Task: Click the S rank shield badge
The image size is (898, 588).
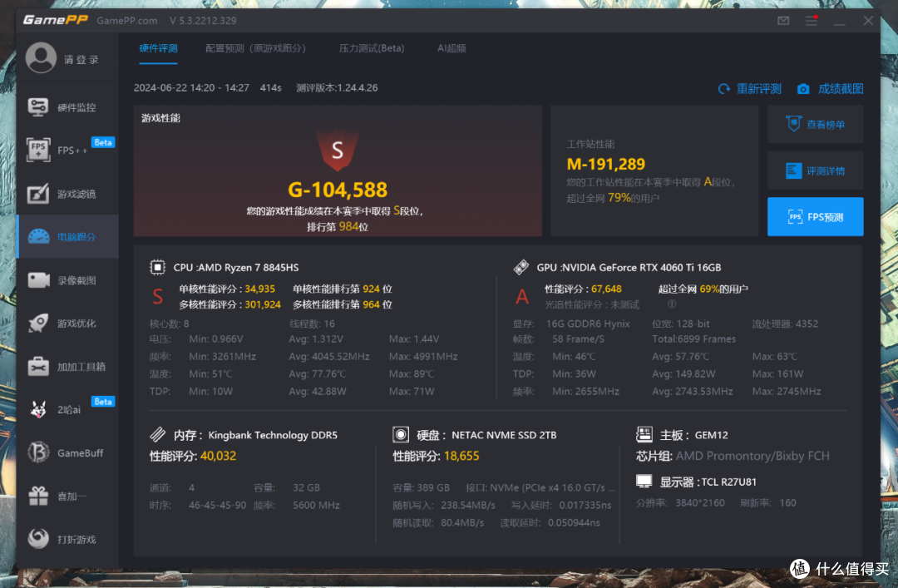Action: pos(338,151)
